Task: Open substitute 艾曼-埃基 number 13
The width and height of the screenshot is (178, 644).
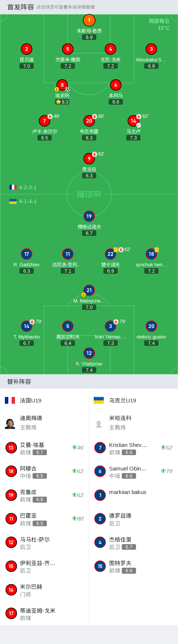Action: (x=11, y=448)
